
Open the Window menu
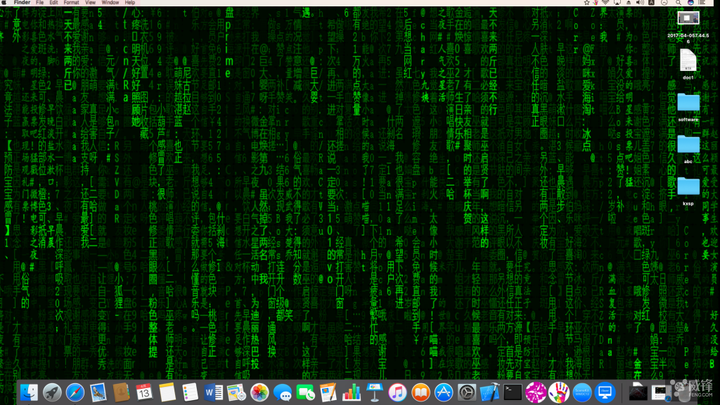coord(110,2)
